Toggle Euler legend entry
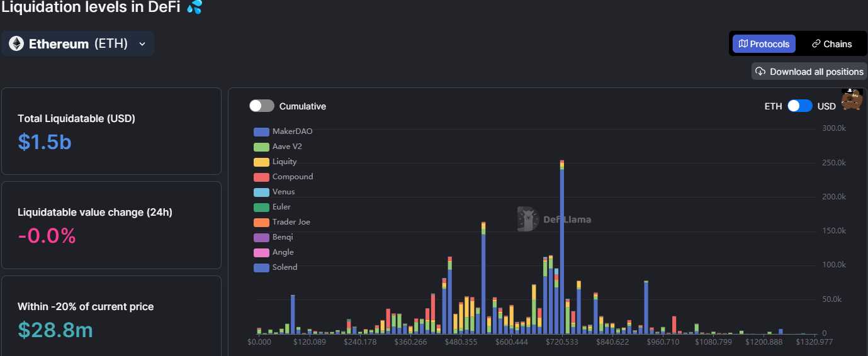The image size is (868, 356). 272,207
